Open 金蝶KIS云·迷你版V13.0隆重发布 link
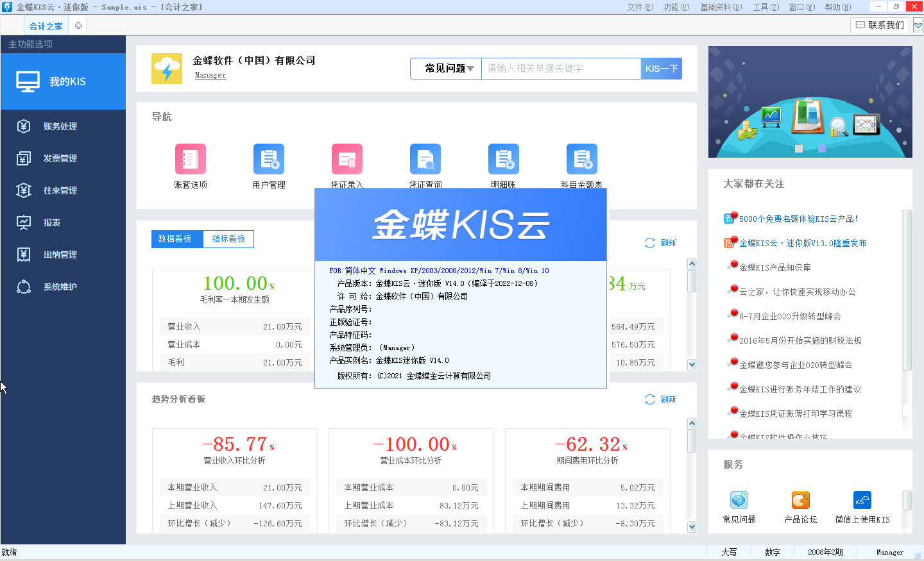 coord(803,243)
